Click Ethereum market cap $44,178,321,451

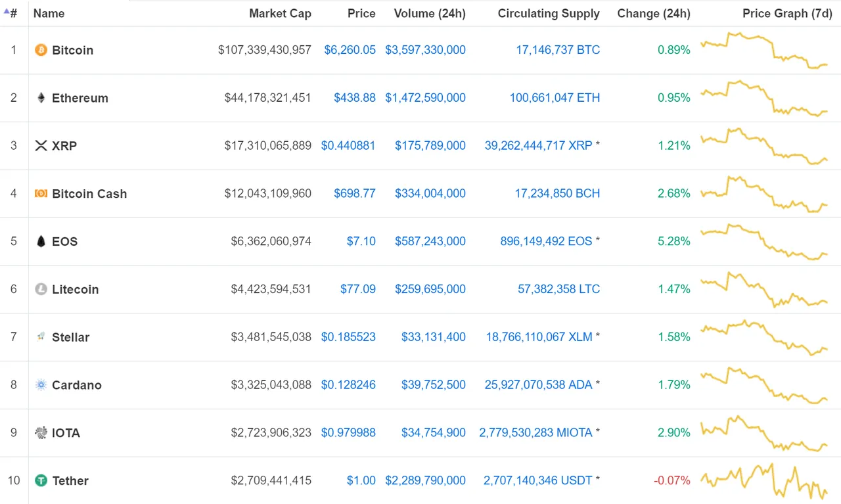pos(268,98)
